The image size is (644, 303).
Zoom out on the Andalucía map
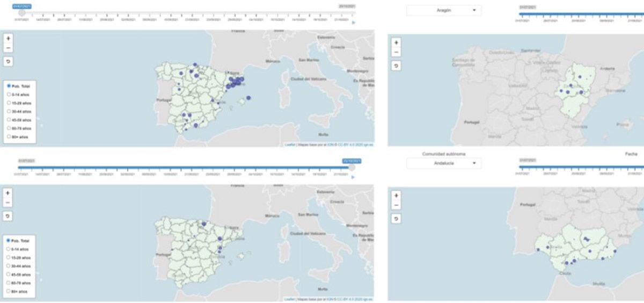tap(396, 205)
